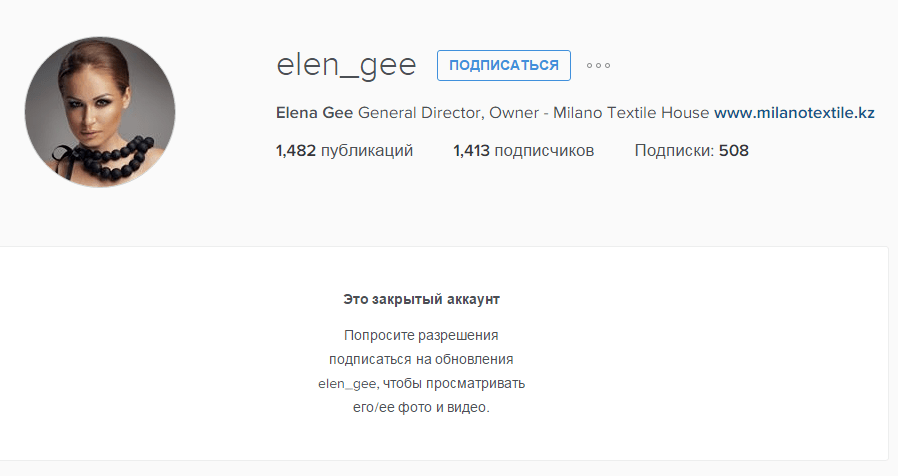Viewport: 898px width, 476px height.
Task: Open the three-dot profile options menu
Action: click(598, 66)
